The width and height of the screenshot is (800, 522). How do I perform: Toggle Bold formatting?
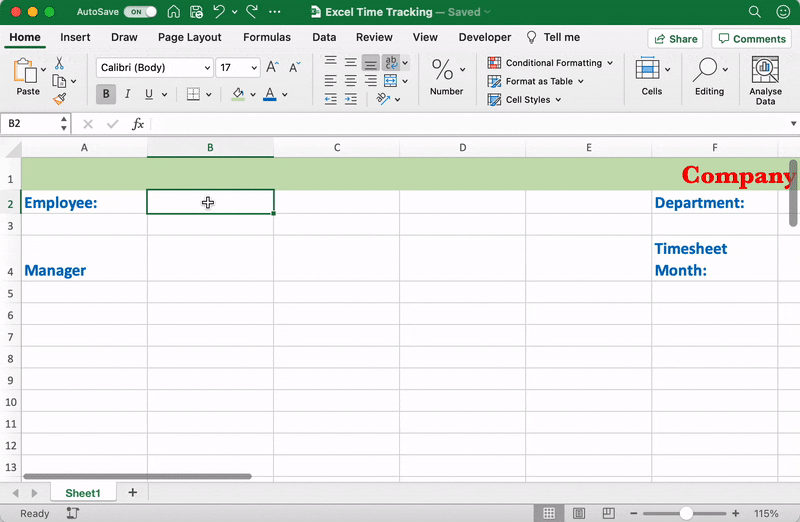[x=106, y=95]
